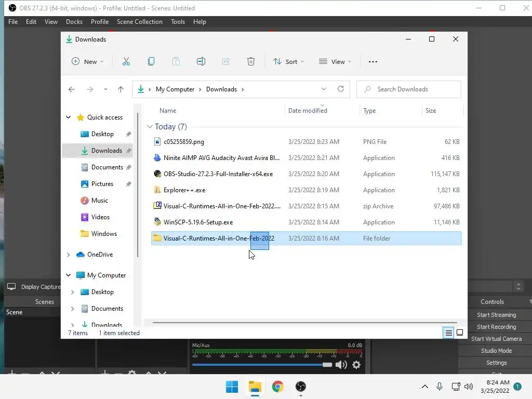Open OBS Studio from the taskbar
This screenshot has width=532, height=399.
pos(301,387)
